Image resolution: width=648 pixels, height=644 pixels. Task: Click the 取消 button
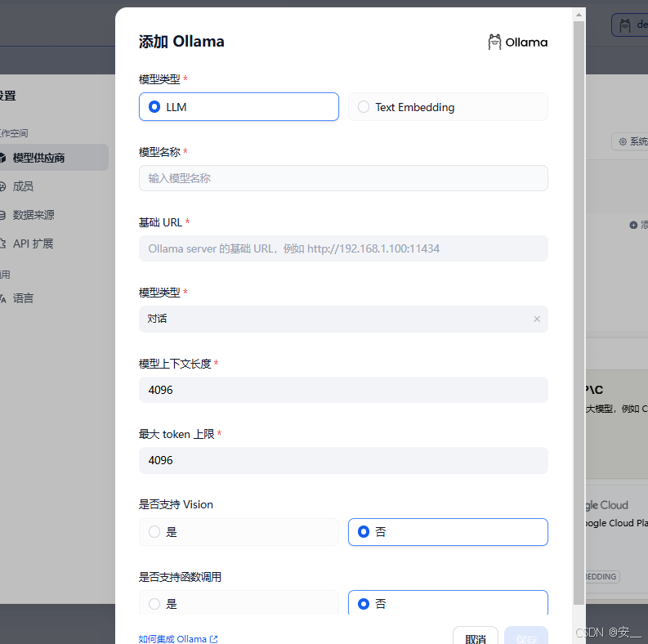click(476, 636)
